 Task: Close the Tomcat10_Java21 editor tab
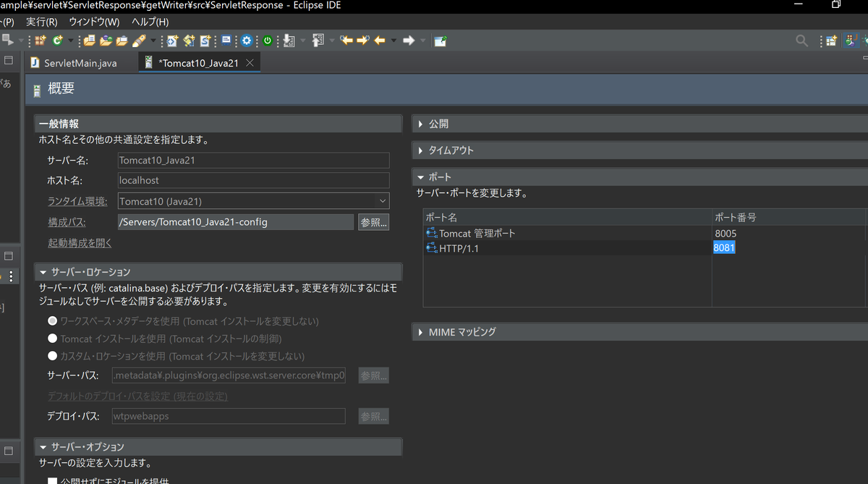coord(250,63)
